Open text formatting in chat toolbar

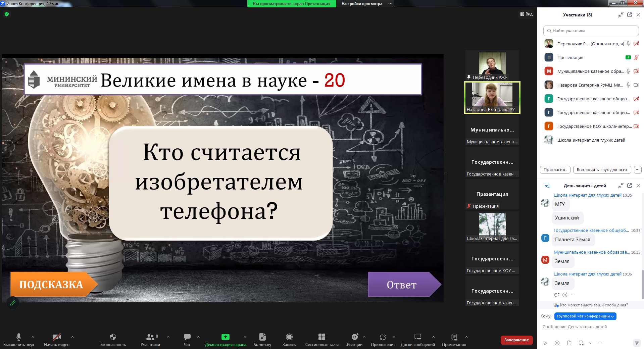[545, 343]
